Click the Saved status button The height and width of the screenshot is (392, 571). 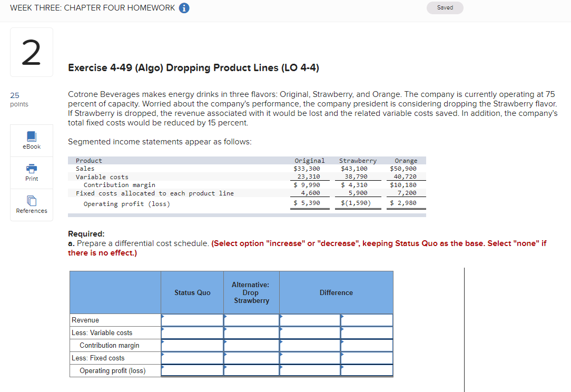pyautogui.click(x=445, y=7)
